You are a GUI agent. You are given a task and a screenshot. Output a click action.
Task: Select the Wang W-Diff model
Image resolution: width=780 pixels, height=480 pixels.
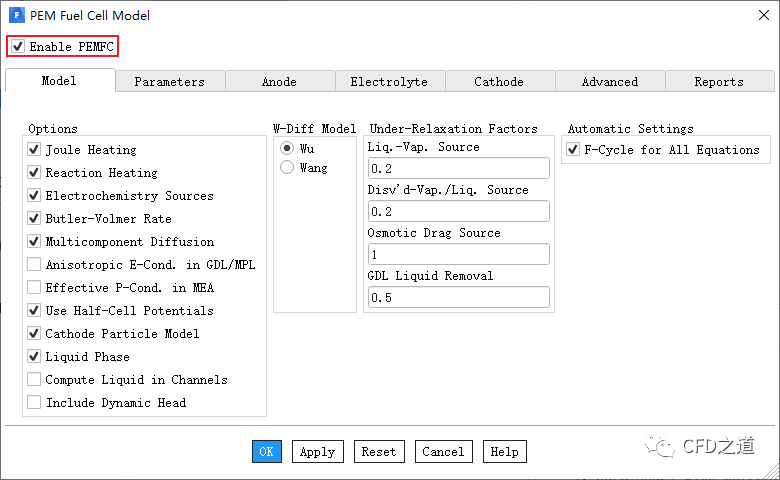point(287,168)
